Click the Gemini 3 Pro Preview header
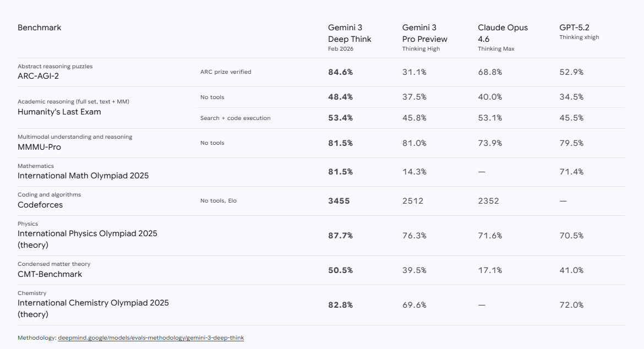 [424, 34]
